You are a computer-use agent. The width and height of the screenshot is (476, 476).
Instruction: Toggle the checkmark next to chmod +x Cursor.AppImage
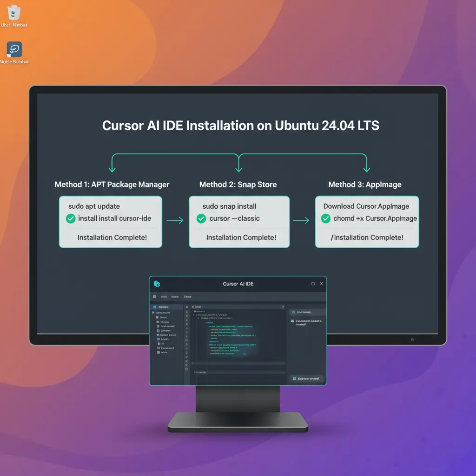pyautogui.click(x=326, y=218)
